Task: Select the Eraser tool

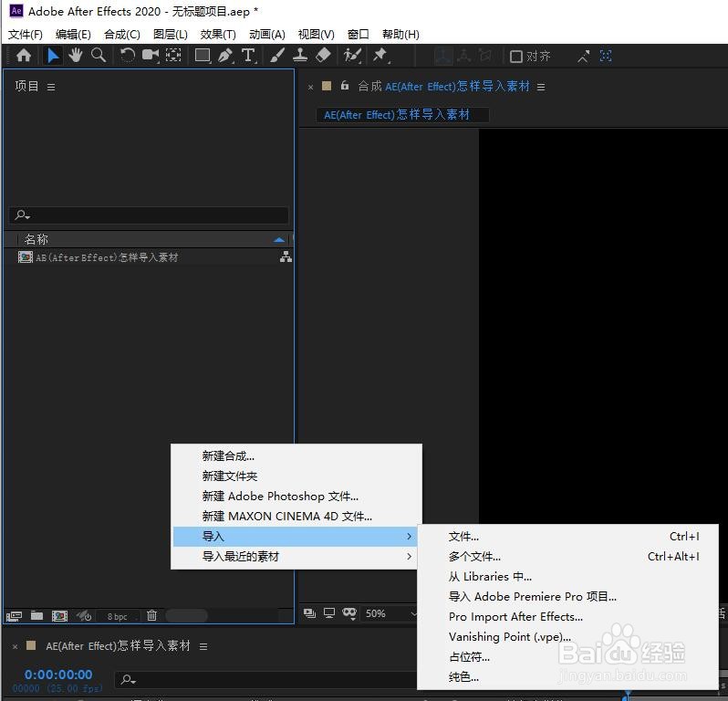Action: 323,56
